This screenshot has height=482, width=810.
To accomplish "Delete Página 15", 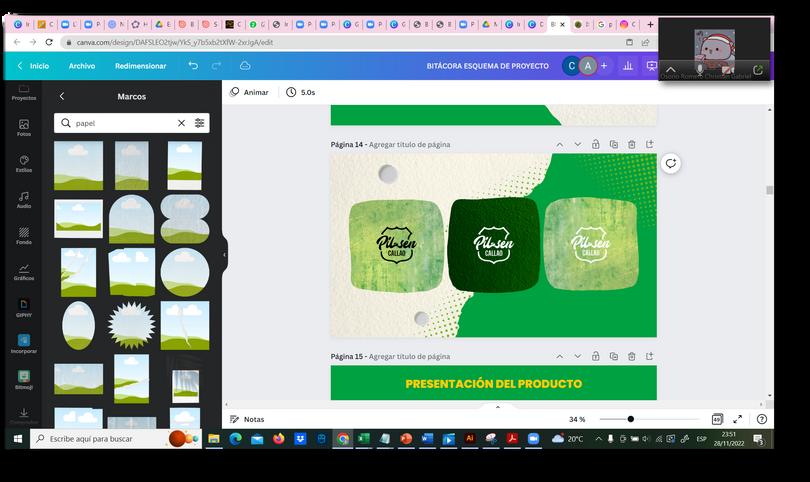I will tap(632, 356).
